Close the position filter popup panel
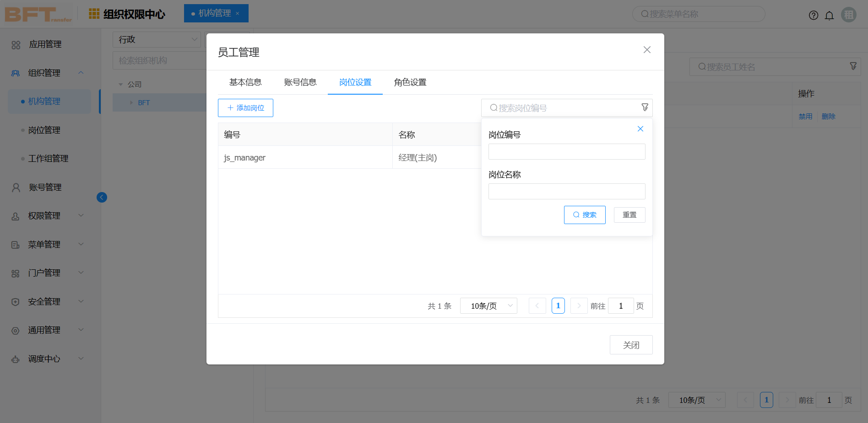The height and width of the screenshot is (423, 868). [640, 129]
